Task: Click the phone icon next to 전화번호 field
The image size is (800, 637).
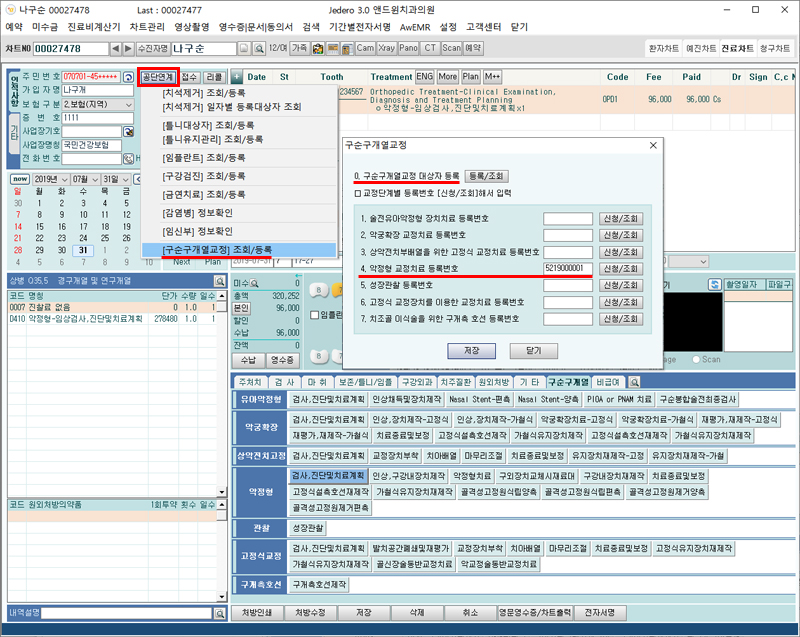Action: click(129, 158)
